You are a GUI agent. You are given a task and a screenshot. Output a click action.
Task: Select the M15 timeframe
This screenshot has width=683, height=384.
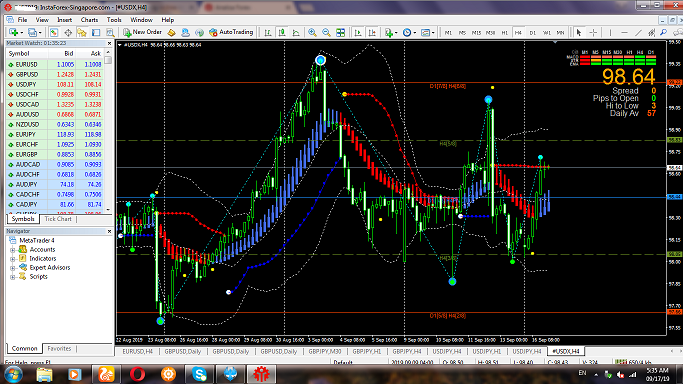coord(476,33)
